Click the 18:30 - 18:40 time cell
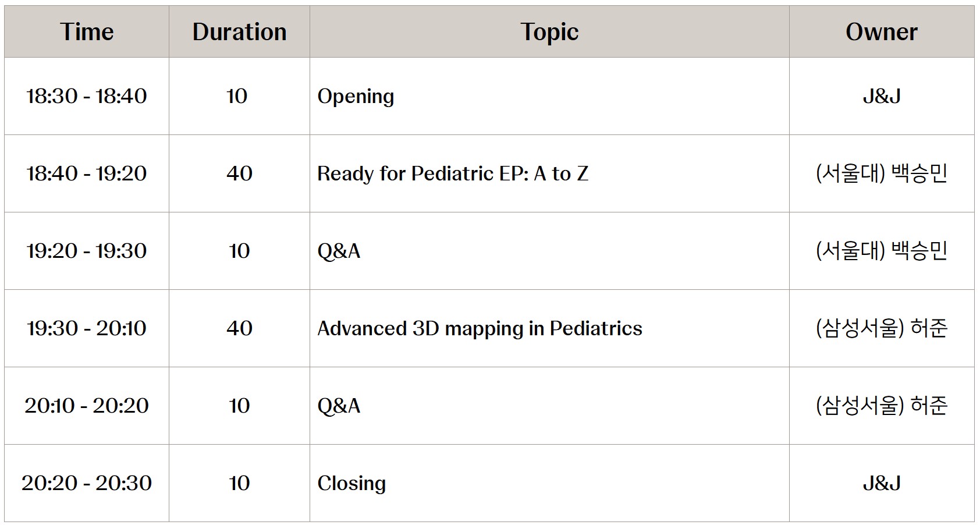 click(87, 96)
